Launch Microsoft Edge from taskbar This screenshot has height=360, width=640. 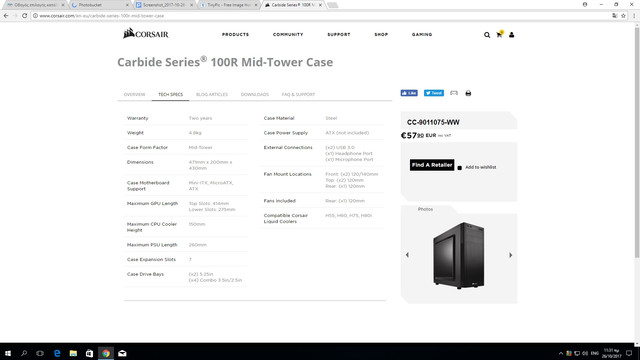[57, 353]
